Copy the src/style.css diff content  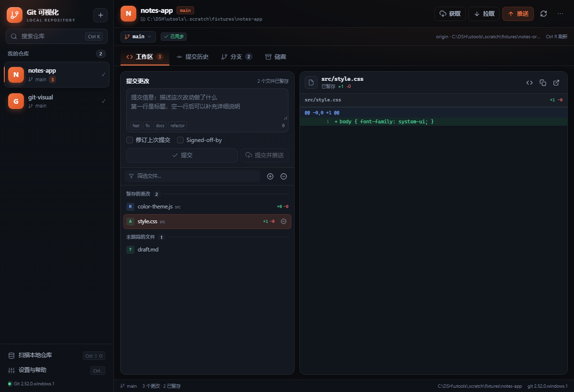tap(543, 83)
